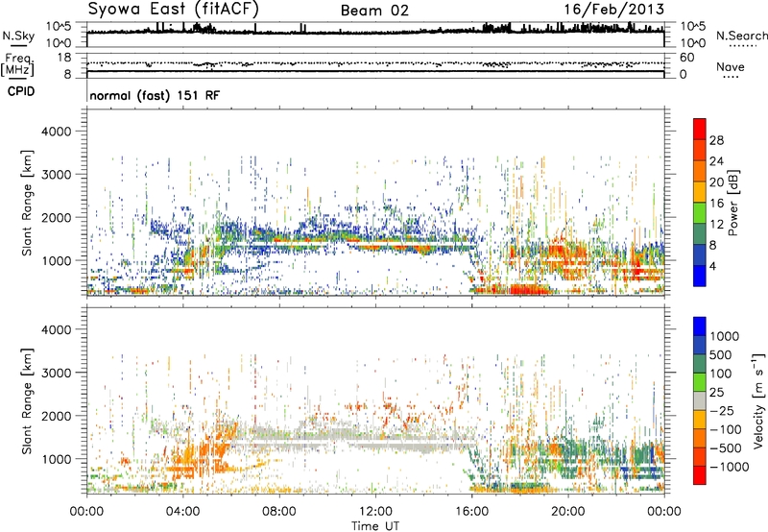768x532 pixels.
Task: Select the "24" power colorbar label
Action: point(716,161)
